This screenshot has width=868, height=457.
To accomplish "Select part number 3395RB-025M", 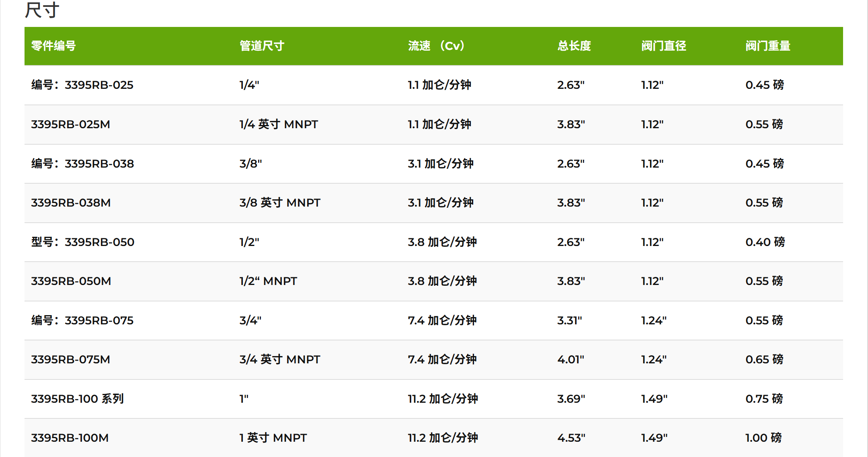I will coord(70,124).
